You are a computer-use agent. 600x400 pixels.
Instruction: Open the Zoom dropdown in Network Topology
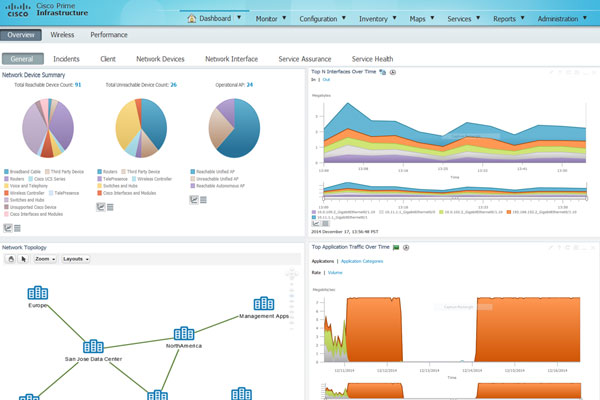(46, 258)
